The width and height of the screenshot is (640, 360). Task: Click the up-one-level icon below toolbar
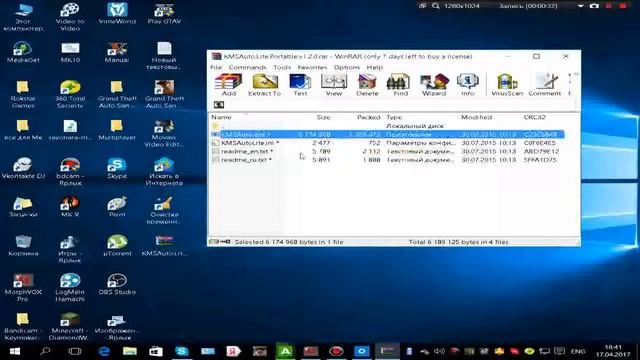point(219,105)
